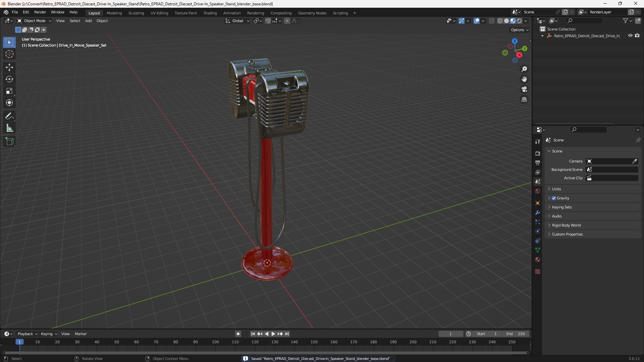
Task: Expand the Retro_EPRAD collection tree item
Action: click(x=542, y=36)
